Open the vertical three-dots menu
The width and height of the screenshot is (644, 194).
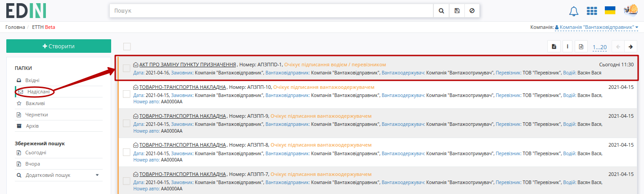coord(567,46)
